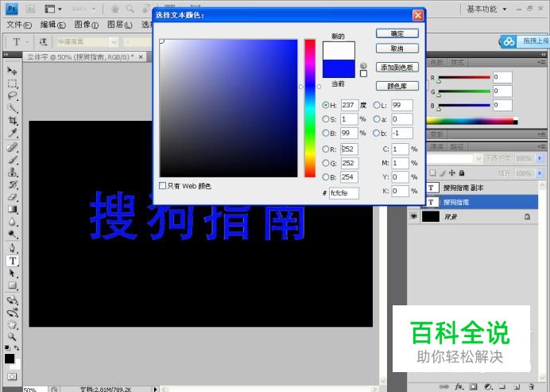This screenshot has height=392, width=550.
Task: Select the Magic Wand tool
Action: point(12,108)
